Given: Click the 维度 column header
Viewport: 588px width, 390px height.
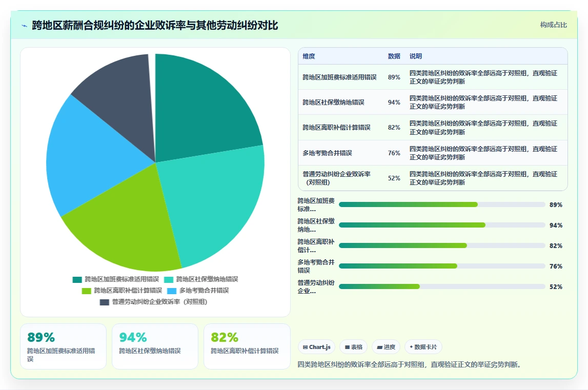Looking at the screenshot, I should click(309, 56).
